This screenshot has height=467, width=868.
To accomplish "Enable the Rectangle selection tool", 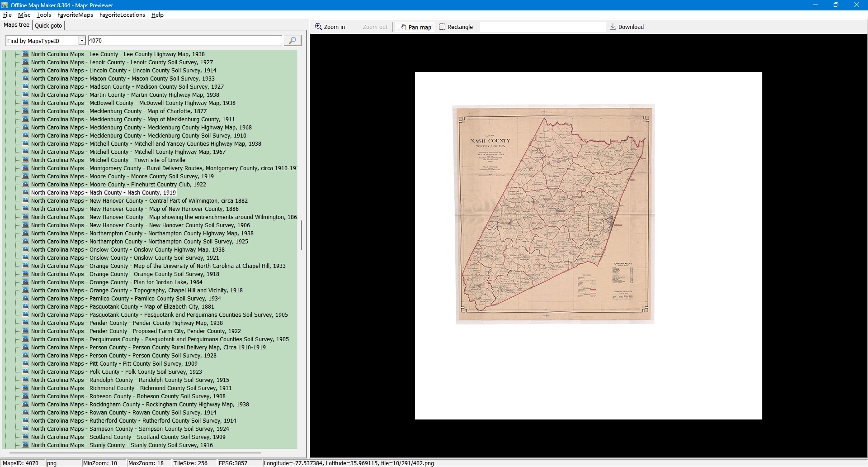I will [456, 27].
